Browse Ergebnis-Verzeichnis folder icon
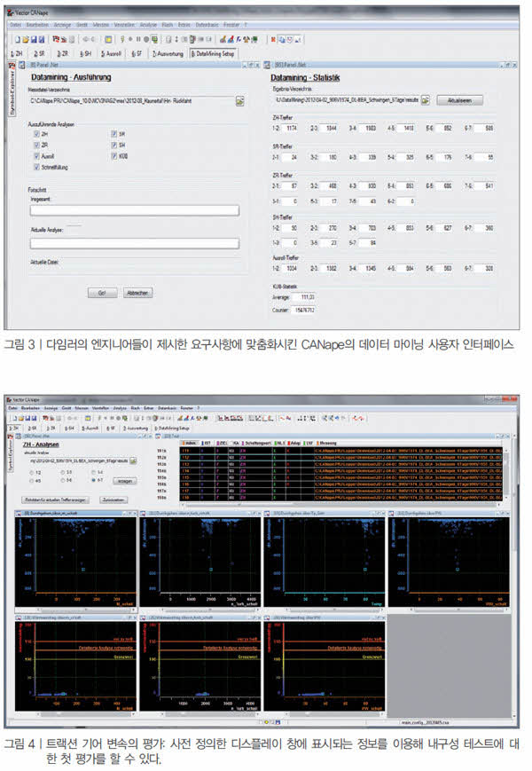Viewport: 532px width, 771px height. tap(426, 100)
